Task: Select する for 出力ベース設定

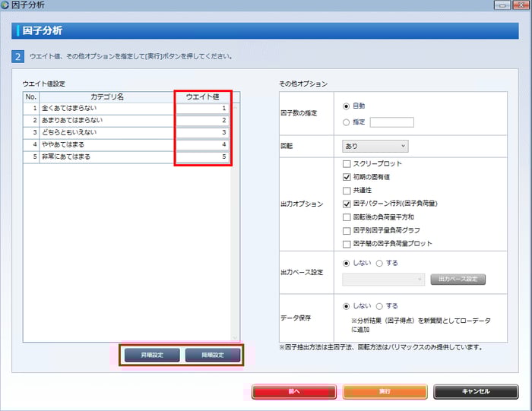Action: point(379,264)
